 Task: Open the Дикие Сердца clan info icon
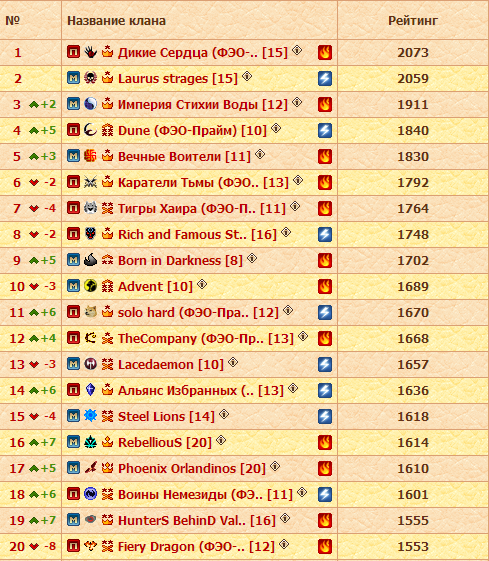(x=297, y=50)
